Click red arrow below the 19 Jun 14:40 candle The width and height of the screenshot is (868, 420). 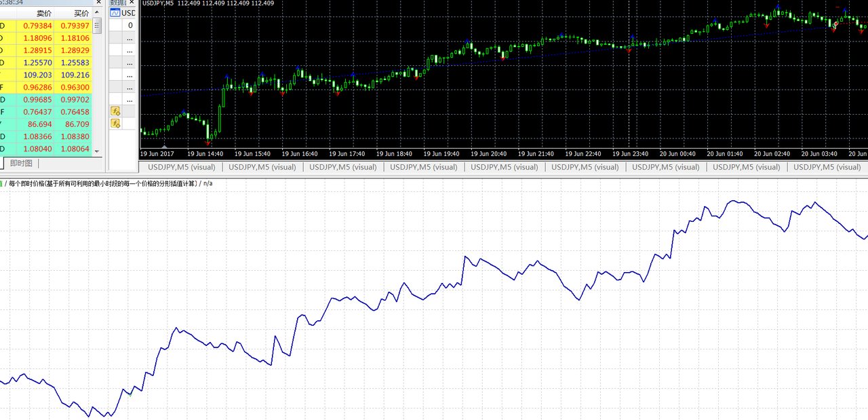(x=209, y=142)
